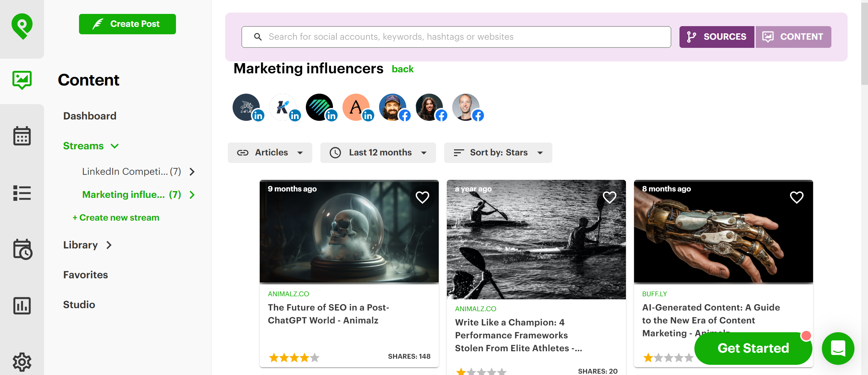The image size is (868, 375).
Task: Click the social accounts search field
Action: [x=456, y=37]
